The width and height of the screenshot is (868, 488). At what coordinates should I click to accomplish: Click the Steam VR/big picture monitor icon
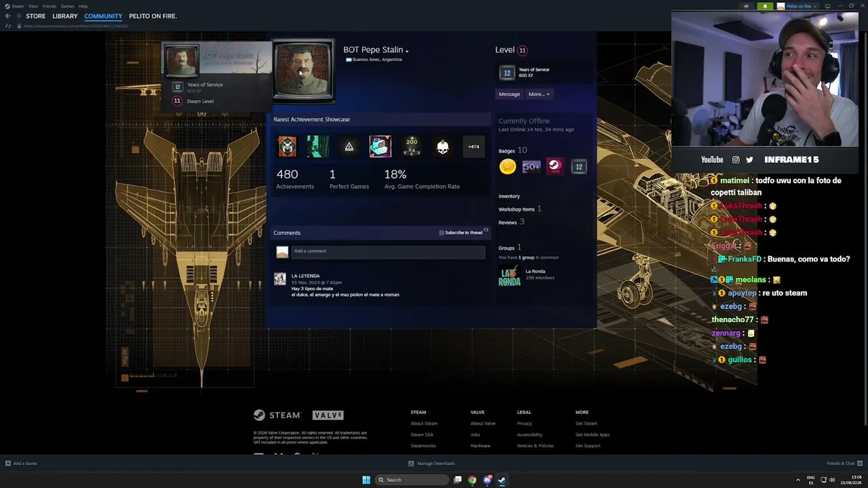click(827, 6)
